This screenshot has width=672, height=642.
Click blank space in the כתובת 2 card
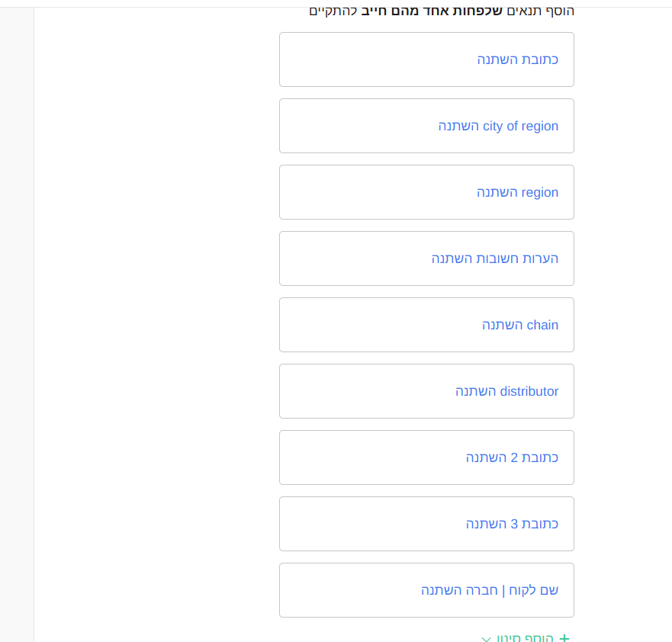pos(368,457)
